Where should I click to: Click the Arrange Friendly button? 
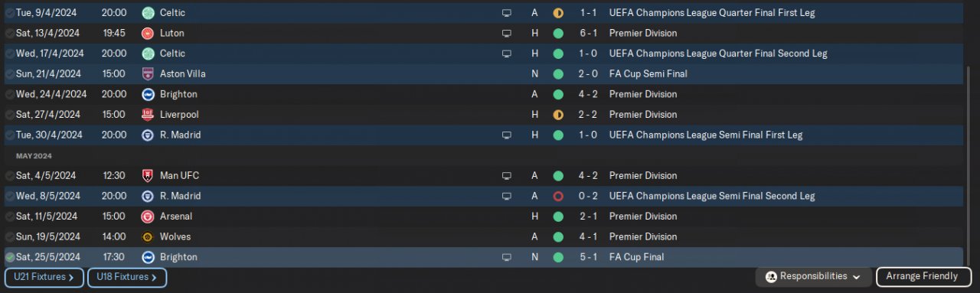(922, 277)
